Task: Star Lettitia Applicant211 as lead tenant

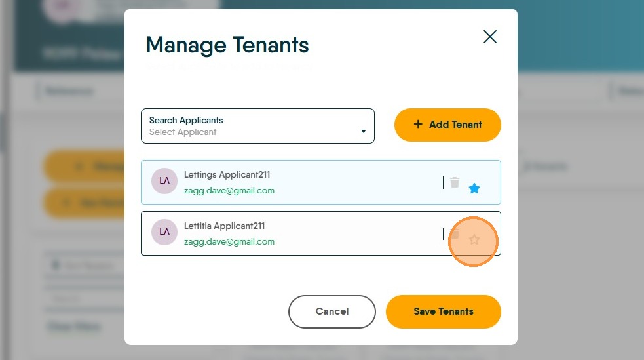Action: 474,240
